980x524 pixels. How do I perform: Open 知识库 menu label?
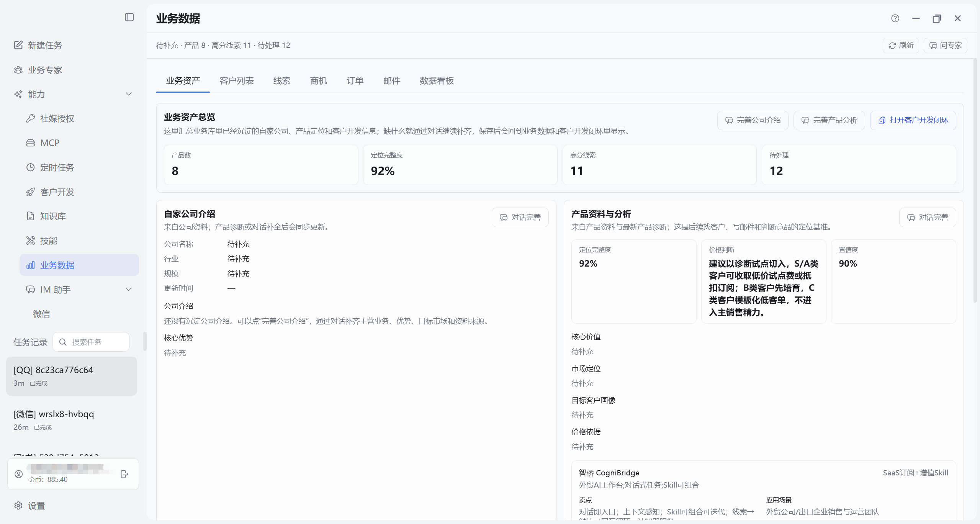coord(53,216)
